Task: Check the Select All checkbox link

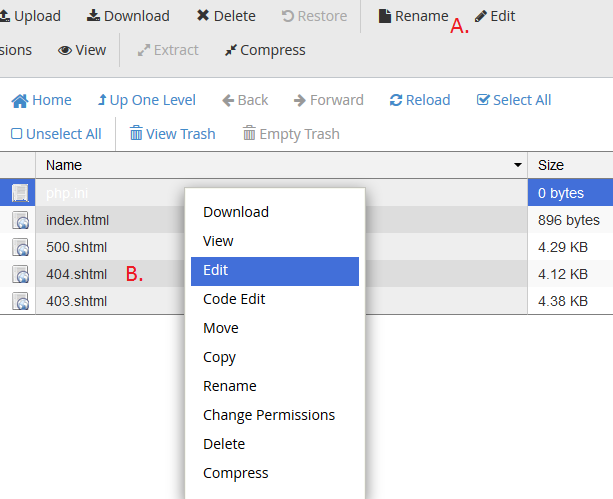Action: 514,100
